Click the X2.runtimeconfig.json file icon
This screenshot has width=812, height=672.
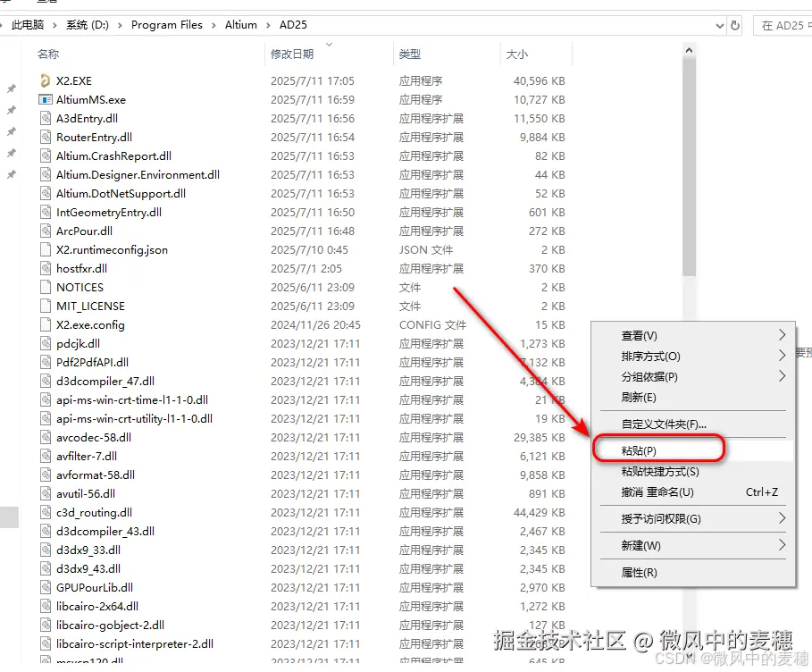pyautogui.click(x=46, y=249)
